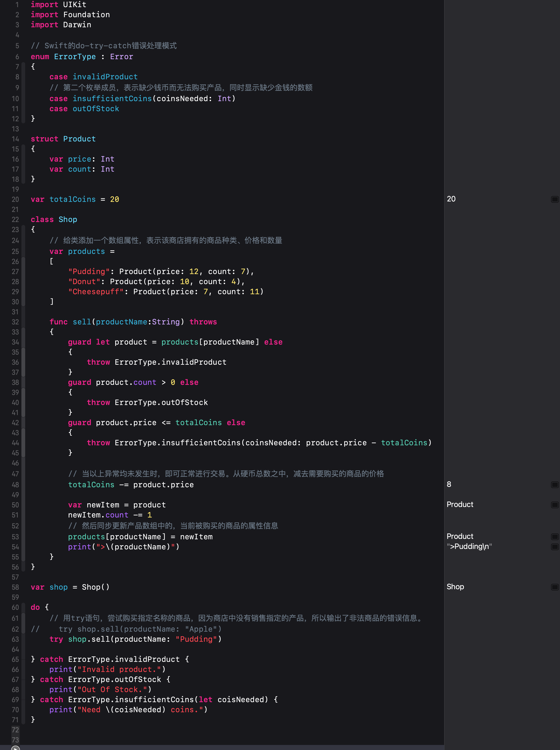Click the "Pudding" dictionary key on line 27
560x750 pixels.
coord(89,272)
